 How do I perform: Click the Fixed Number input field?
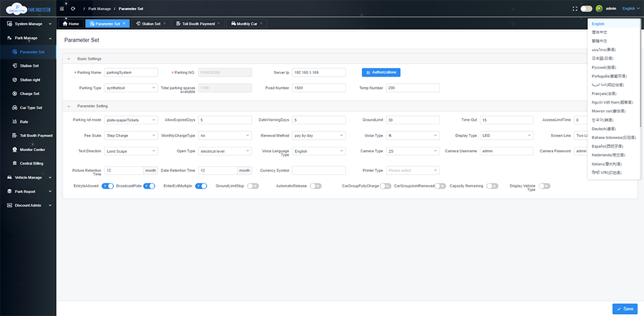click(x=319, y=88)
